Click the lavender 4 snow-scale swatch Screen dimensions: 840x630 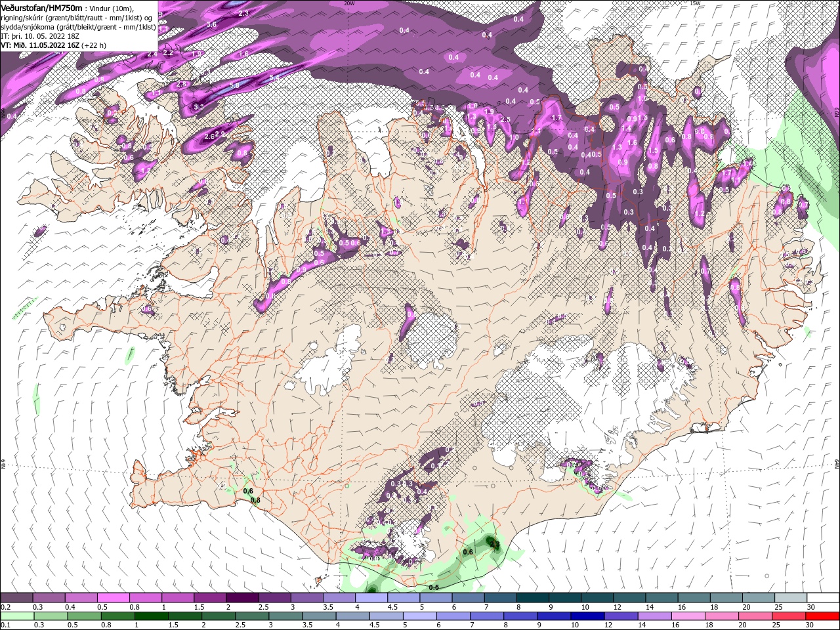[371, 598]
